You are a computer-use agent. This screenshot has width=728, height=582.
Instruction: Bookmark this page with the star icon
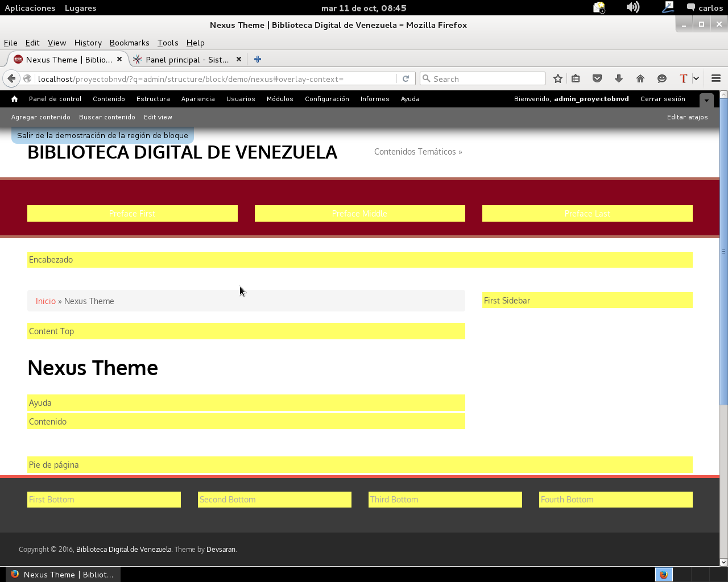coord(558,78)
